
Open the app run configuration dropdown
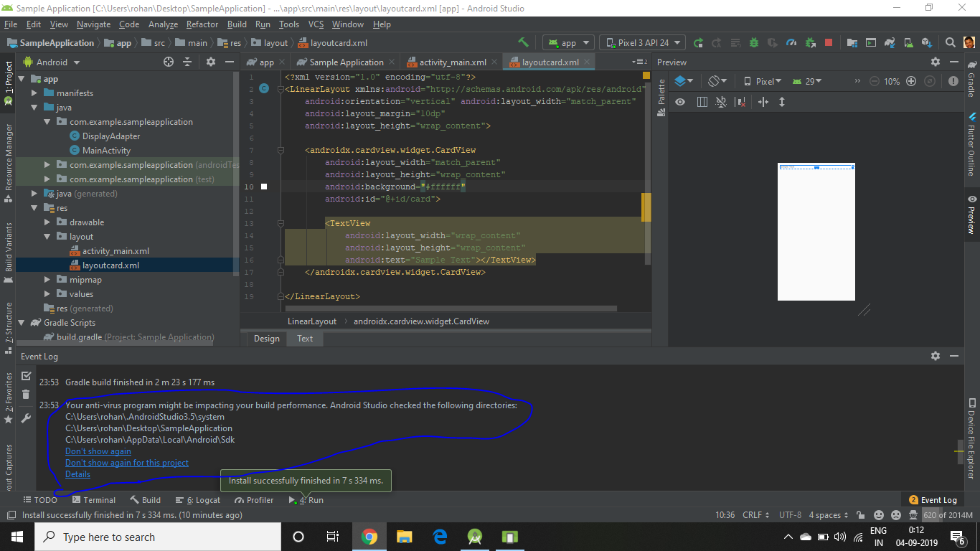coord(568,43)
